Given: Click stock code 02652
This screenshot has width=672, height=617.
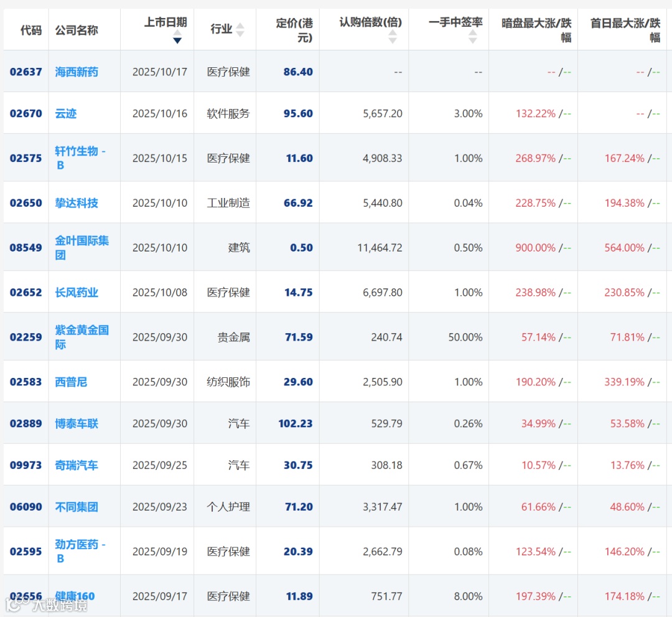Looking at the screenshot, I should (x=26, y=293).
